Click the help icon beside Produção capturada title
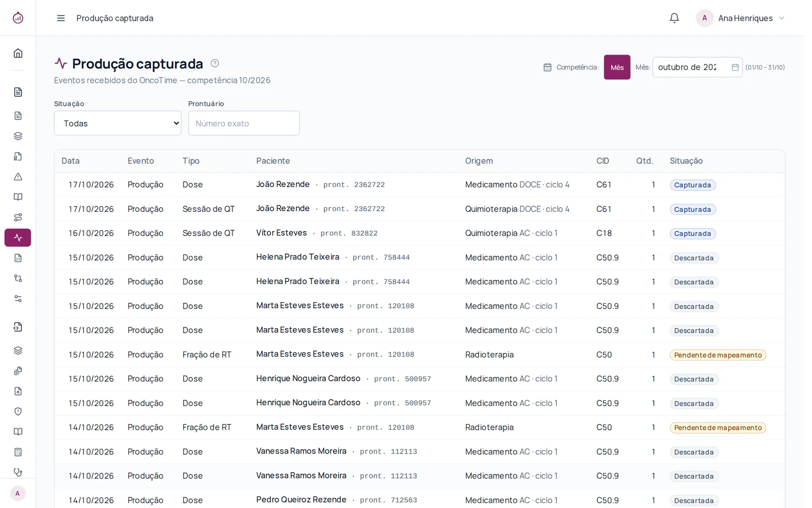This screenshot has height=508, width=812. pos(215,63)
